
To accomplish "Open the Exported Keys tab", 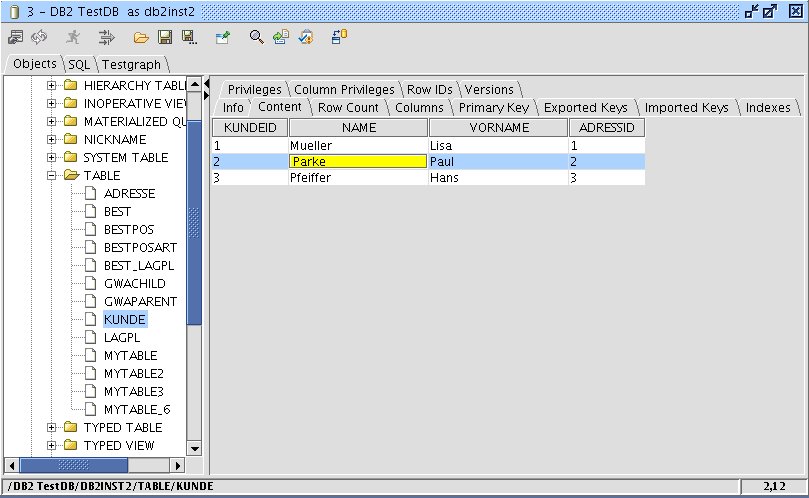I will point(586,107).
